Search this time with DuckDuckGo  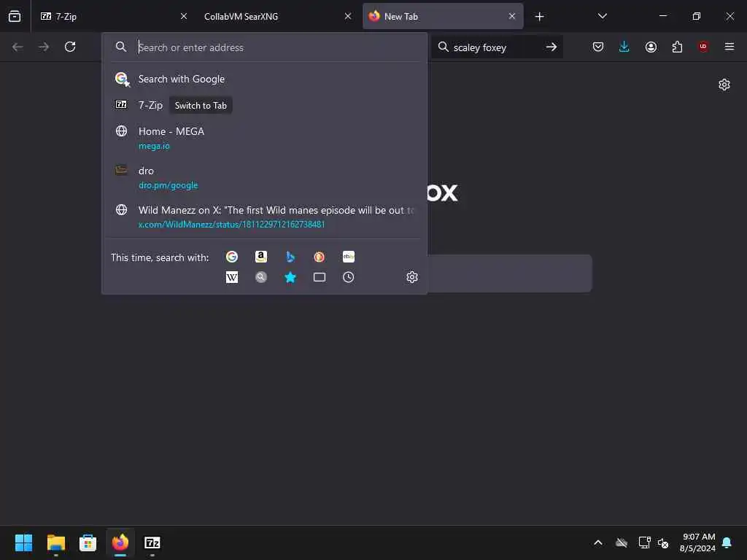point(320,257)
